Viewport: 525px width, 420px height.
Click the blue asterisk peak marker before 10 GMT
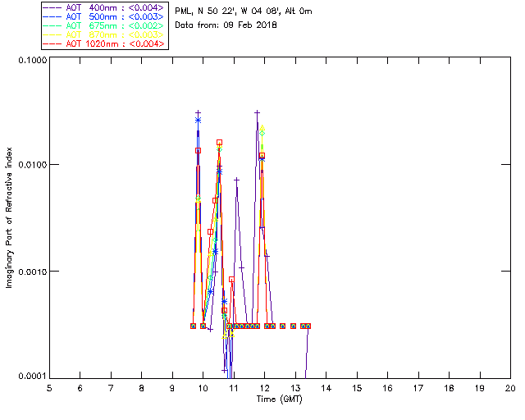[198, 121]
